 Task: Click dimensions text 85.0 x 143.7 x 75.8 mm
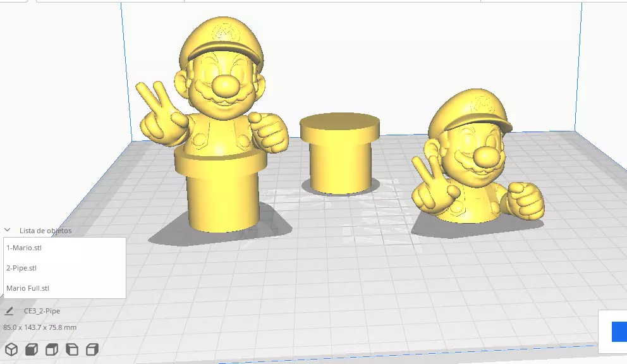click(x=40, y=327)
